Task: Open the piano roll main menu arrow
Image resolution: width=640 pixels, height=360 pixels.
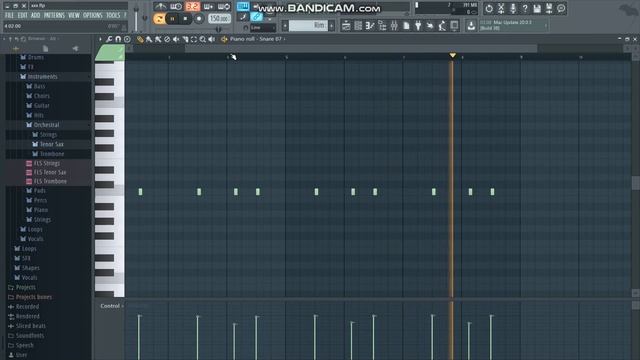Action: (100, 39)
